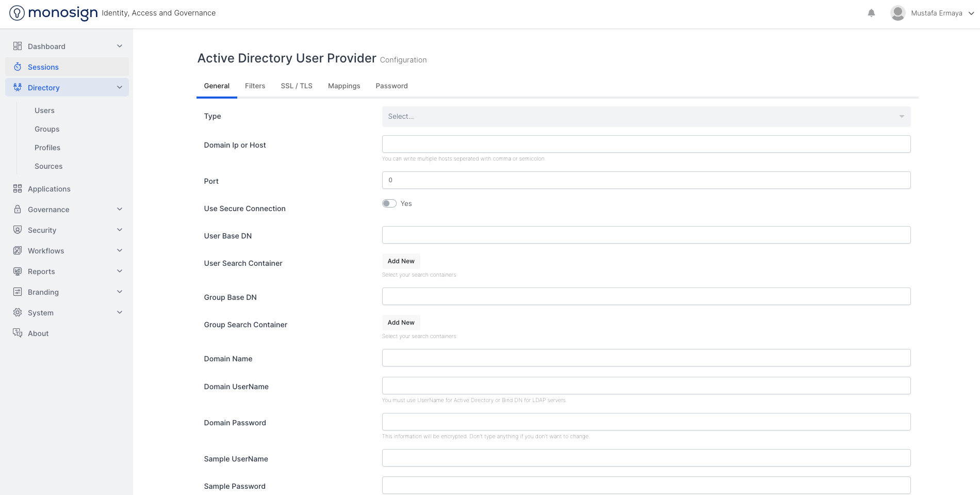Click the System gear icon
This screenshot has width=980, height=495.
[18, 313]
